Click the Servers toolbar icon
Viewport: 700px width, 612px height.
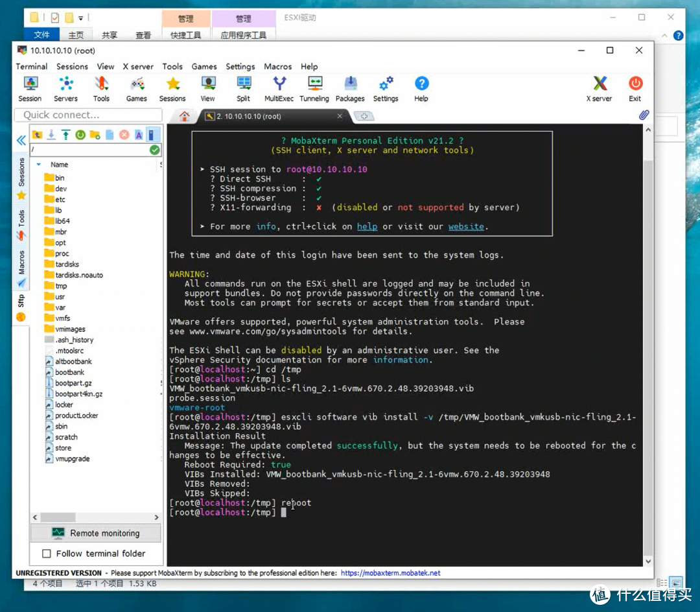[65, 89]
